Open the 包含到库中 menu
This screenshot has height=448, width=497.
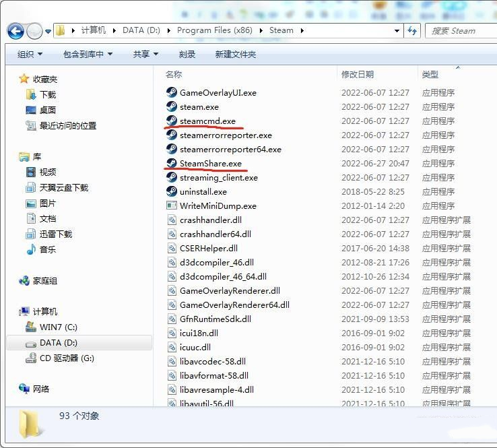pos(88,54)
